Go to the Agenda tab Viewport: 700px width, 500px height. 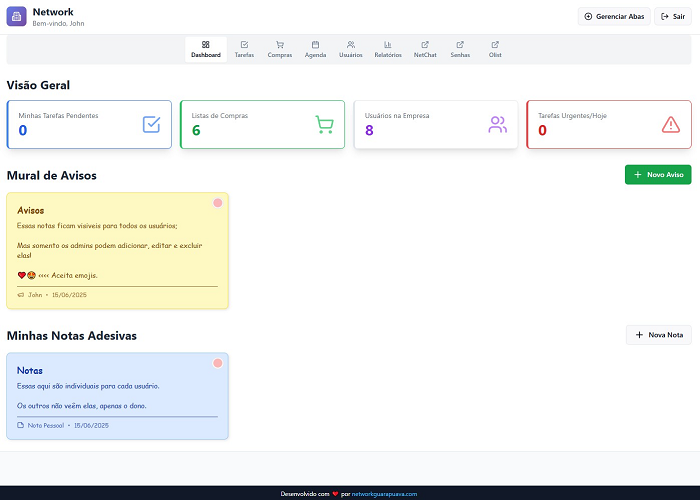315,49
